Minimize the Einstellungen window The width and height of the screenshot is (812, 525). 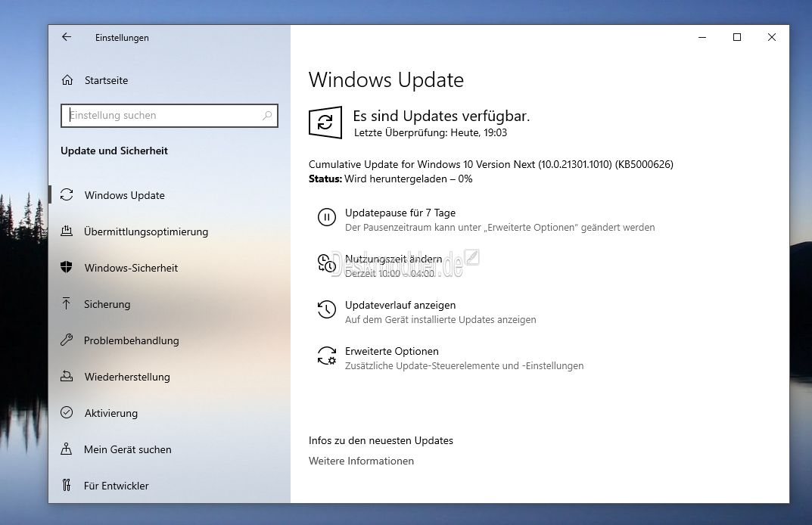click(702, 37)
